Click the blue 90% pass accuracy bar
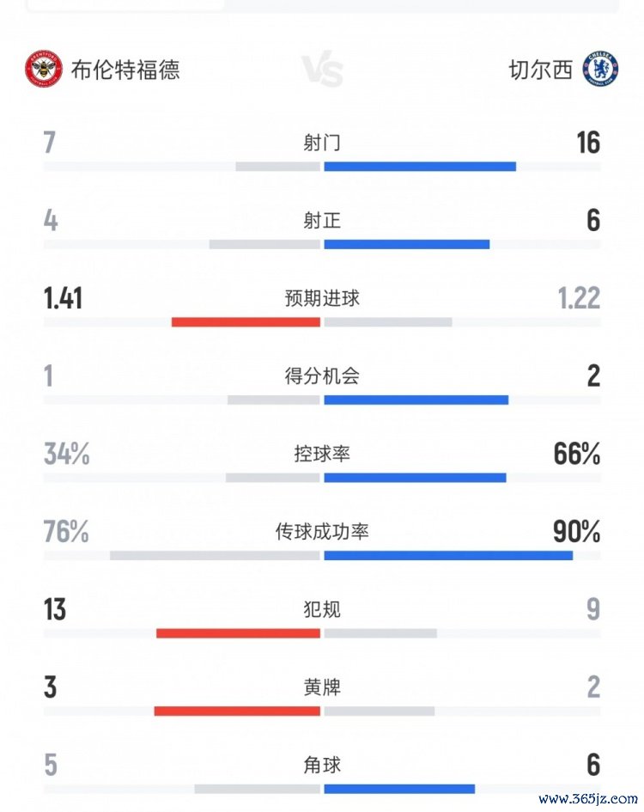Viewport: 644px width, 812px height. [448, 556]
